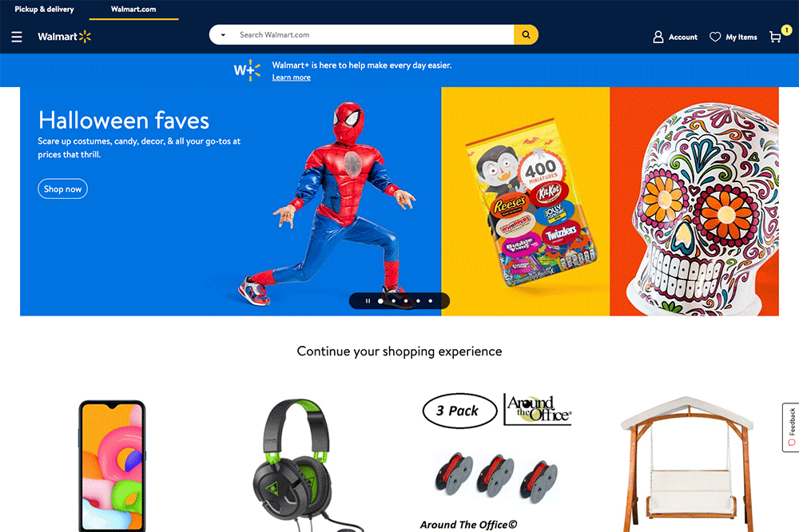Open the hamburger menu icon
Viewport: 799px width, 532px height.
click(x=17, y=37)
